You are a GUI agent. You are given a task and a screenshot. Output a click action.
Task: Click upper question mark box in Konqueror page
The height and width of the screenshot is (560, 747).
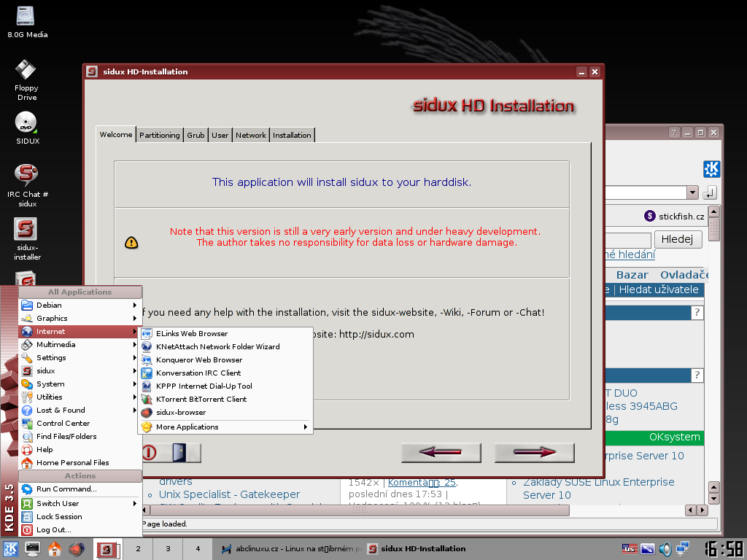[x=697, y=312]
